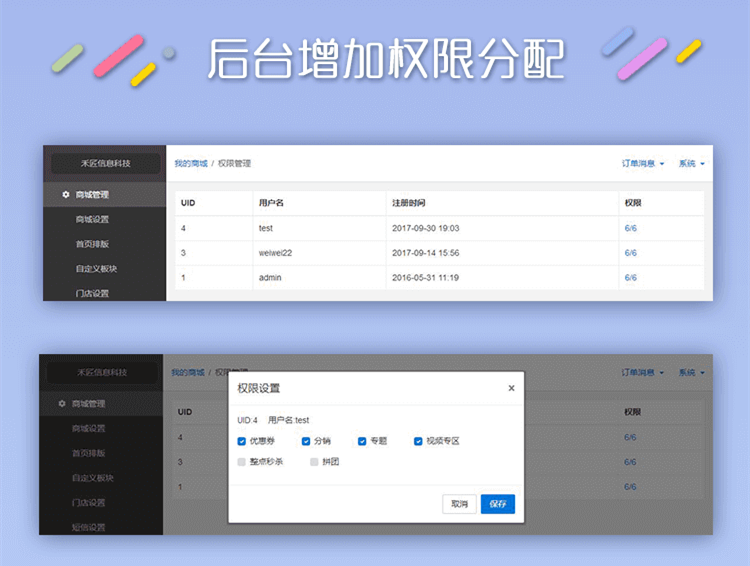Close the 权限设置 dialog with the × icon
The image size is (750, 566).
[x=511, y=388]
